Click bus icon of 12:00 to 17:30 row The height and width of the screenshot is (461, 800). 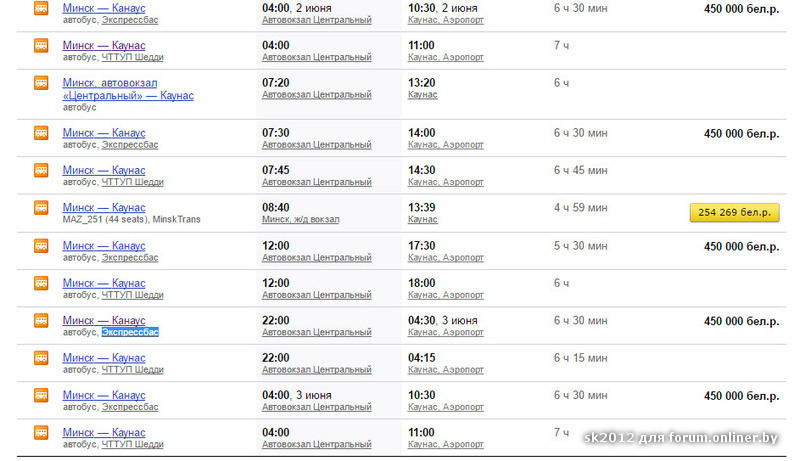tap(41, 246)
